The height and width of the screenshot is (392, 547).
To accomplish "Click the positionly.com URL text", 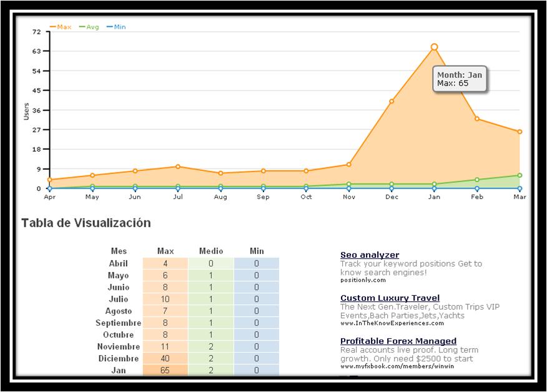I will coord(363,280).
